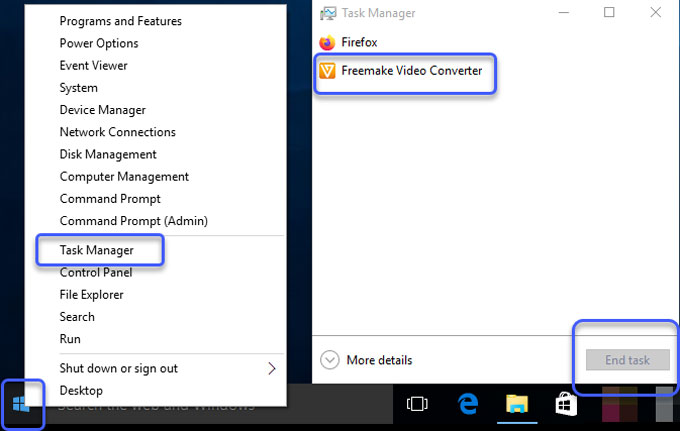Click the Freemake Video Converter icon
The height and width of the screenshot is (431, 680).
(327, 71)
